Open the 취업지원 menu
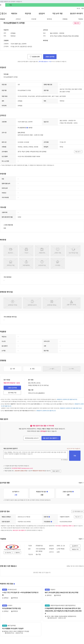Image resolution: width=84 pixels, height=644 pixels. tap(28, 14)
